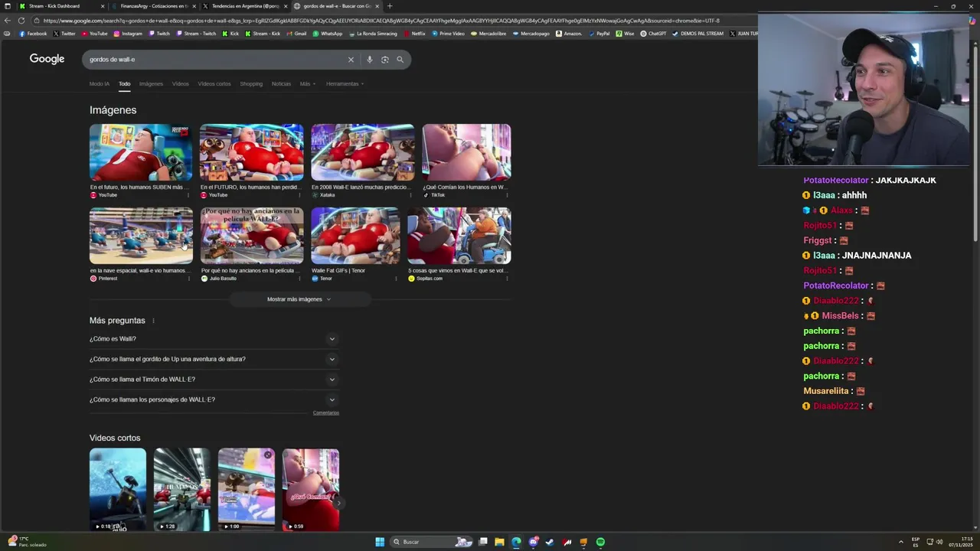
Task: Click the Google logo
Action: pyautogui.click(x=47, y=59)
